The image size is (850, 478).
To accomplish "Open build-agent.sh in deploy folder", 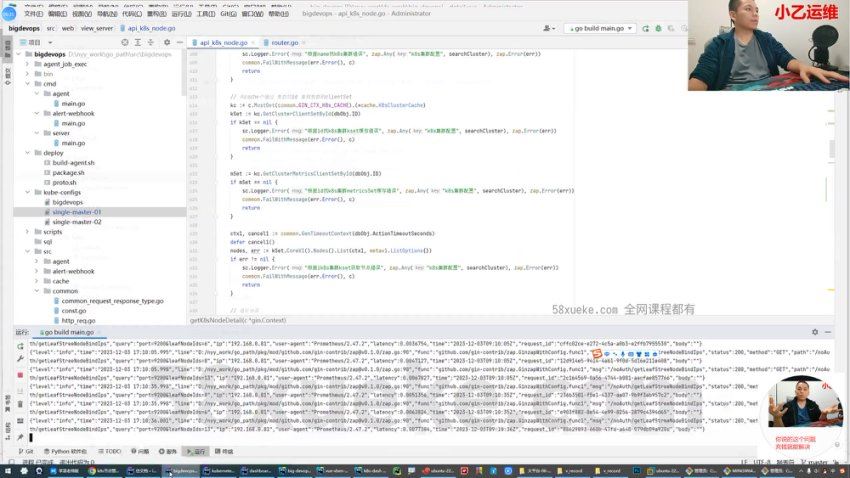I will (x=74, y=162).
